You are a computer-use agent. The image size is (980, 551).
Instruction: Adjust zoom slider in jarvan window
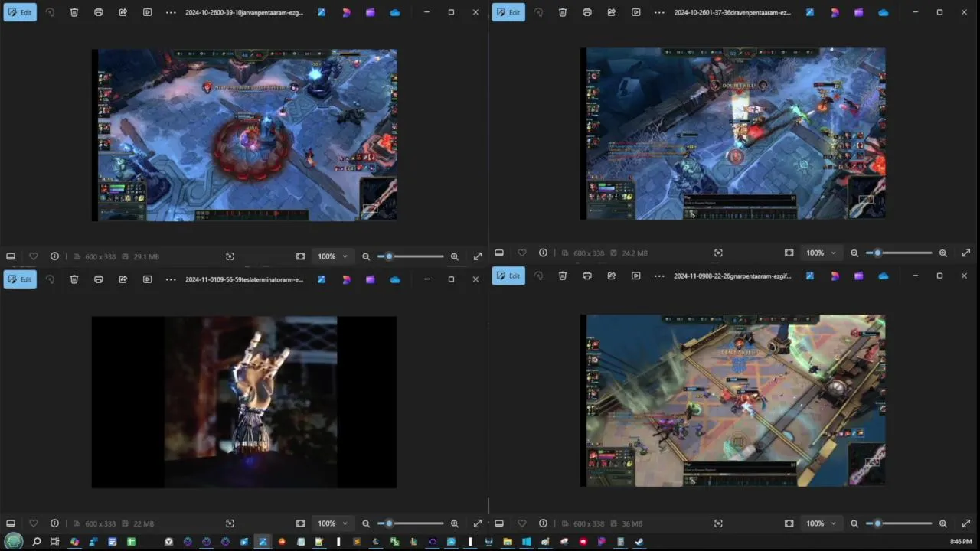410,256
